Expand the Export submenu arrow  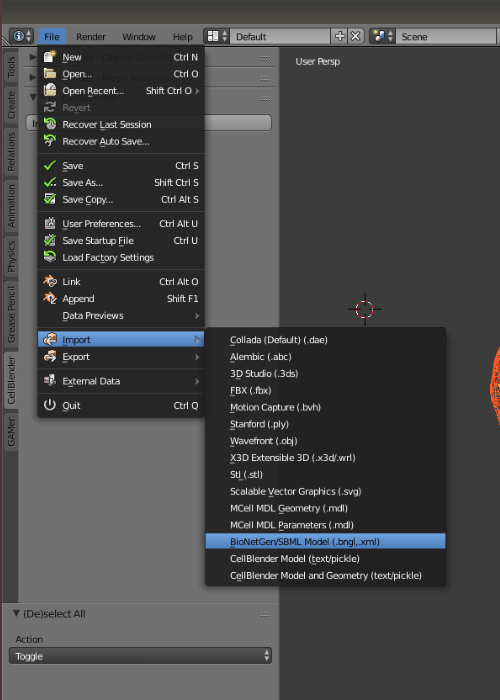197,357
